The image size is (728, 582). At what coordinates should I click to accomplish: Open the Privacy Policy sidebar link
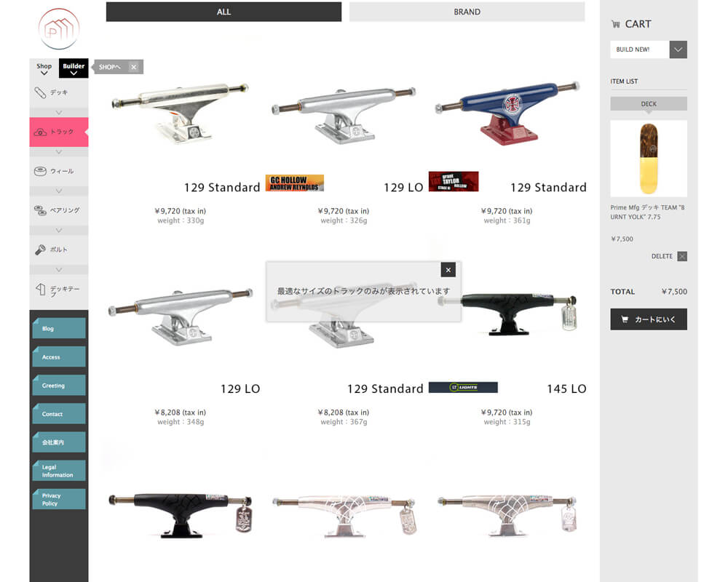[x=59, y=499]
